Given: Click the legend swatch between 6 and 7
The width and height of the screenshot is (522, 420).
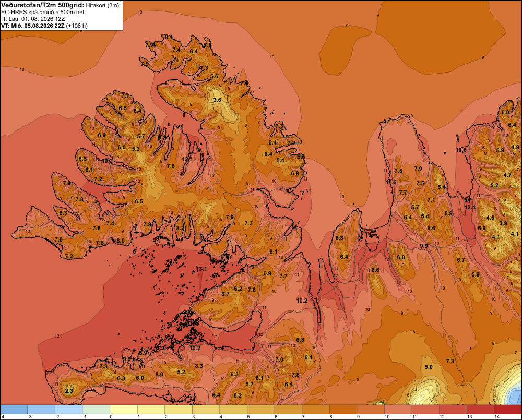Looking at the screenshot, I should coord(288,410).
